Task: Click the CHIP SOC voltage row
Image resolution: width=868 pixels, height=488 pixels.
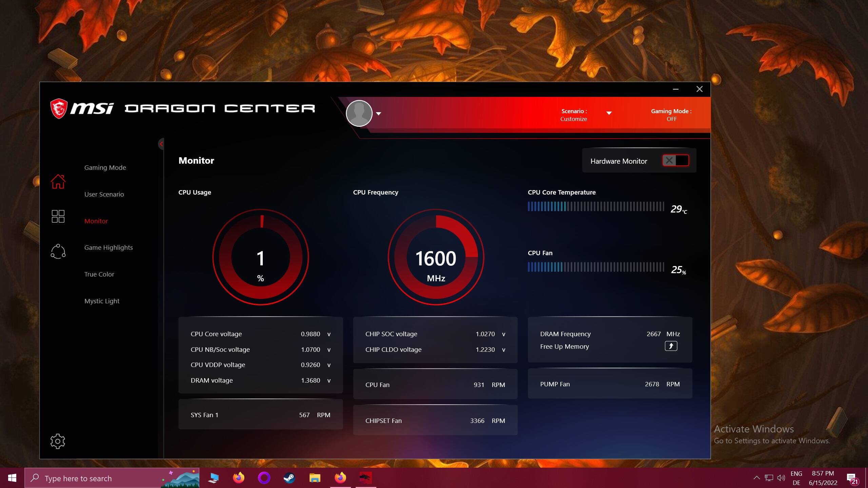Action: click(435, 334)
